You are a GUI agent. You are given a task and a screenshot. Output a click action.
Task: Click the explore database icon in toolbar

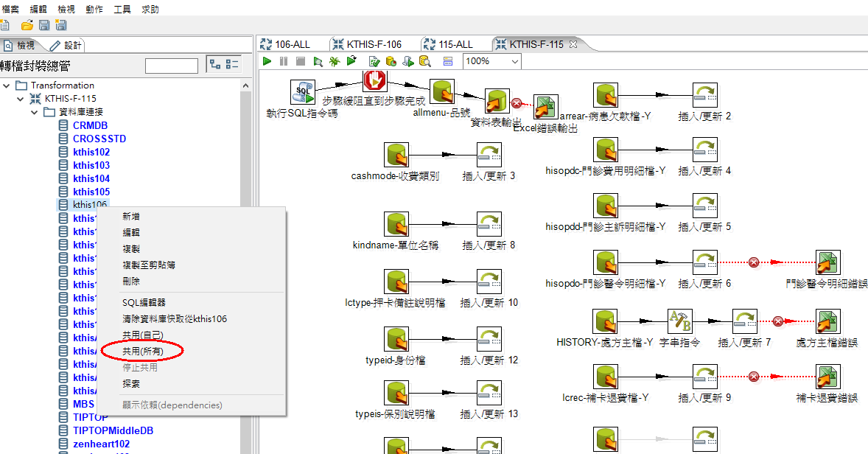(425, 62)
